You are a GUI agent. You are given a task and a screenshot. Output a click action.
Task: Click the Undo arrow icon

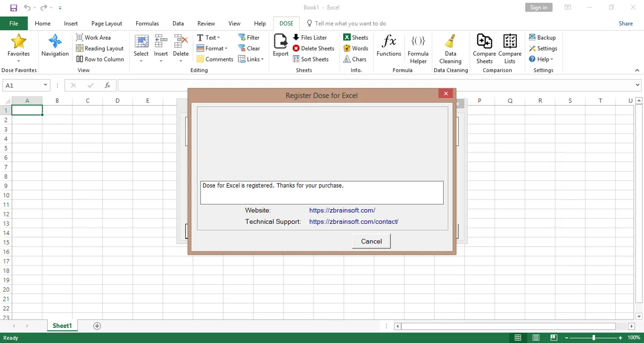point(27,8)
